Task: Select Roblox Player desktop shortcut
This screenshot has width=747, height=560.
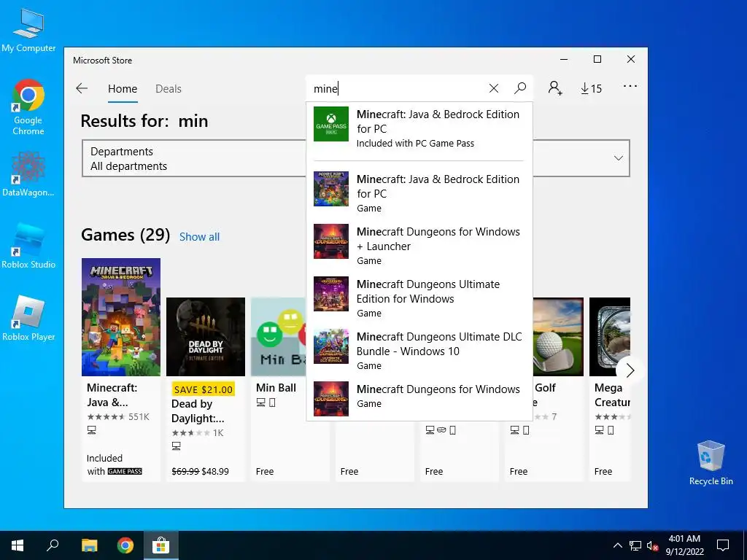Action: (28, 318)
